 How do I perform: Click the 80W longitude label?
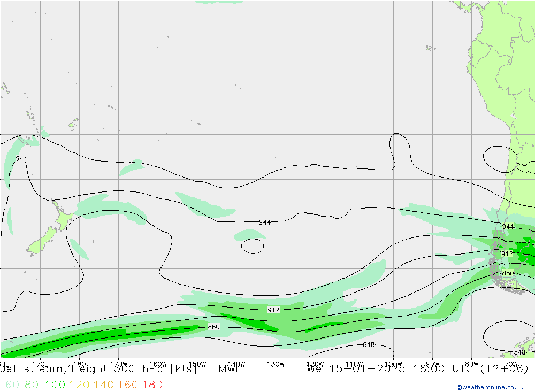coord(472,364)
